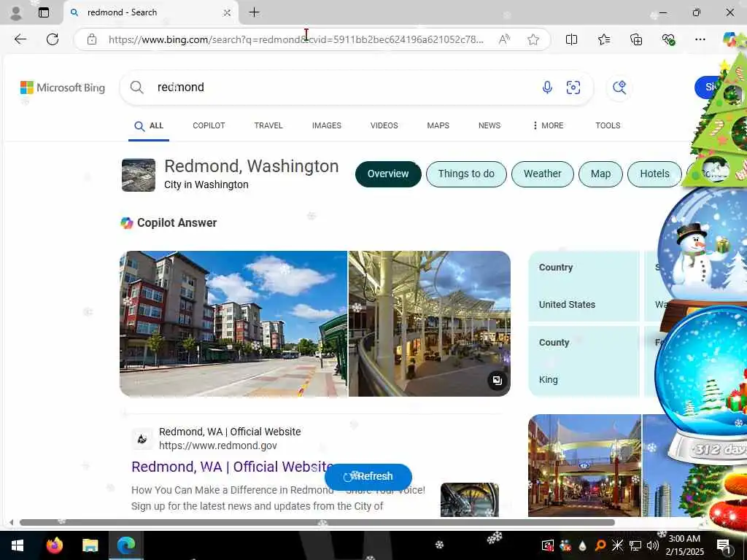The image size is (747, 560).
Task: Open Redmond, WA Official Website link
Action: 233,467
